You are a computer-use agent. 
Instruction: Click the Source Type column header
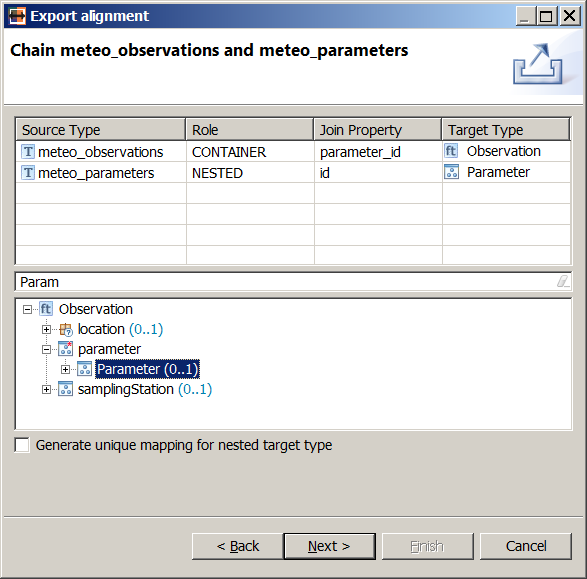[x=101, y=130]
